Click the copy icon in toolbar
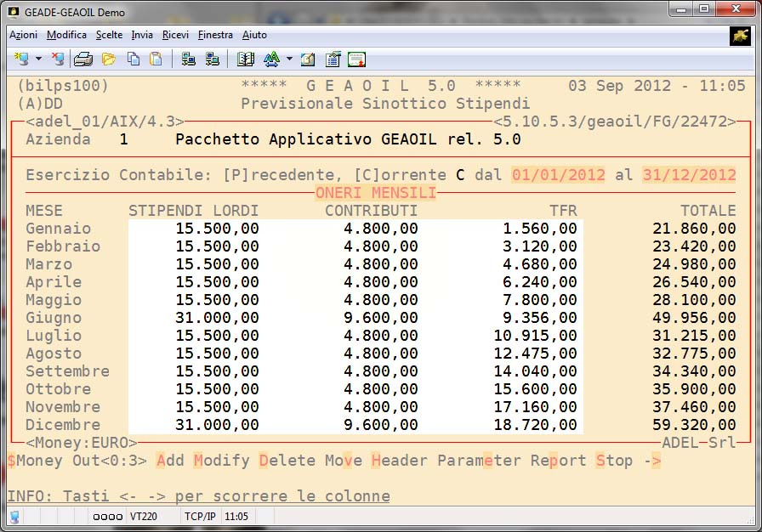Image resolution: width=762 pixels, height=532 pixels. 134,59
